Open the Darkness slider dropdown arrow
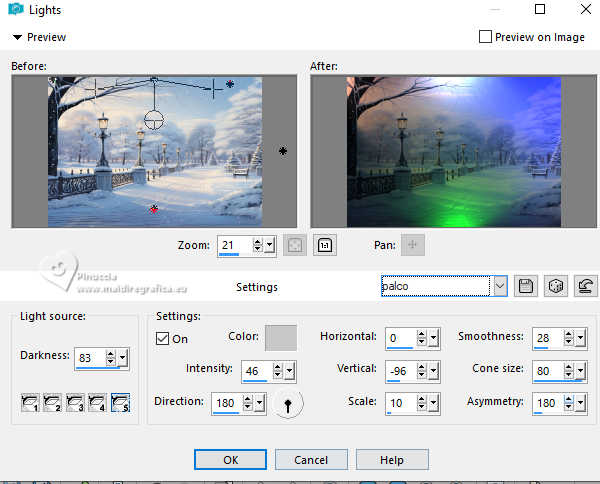This screenshot has height=484, width=600. point(122,358)
